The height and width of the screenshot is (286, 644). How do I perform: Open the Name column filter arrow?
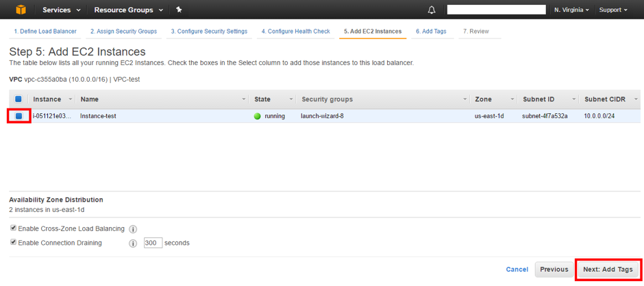(243, 99)
